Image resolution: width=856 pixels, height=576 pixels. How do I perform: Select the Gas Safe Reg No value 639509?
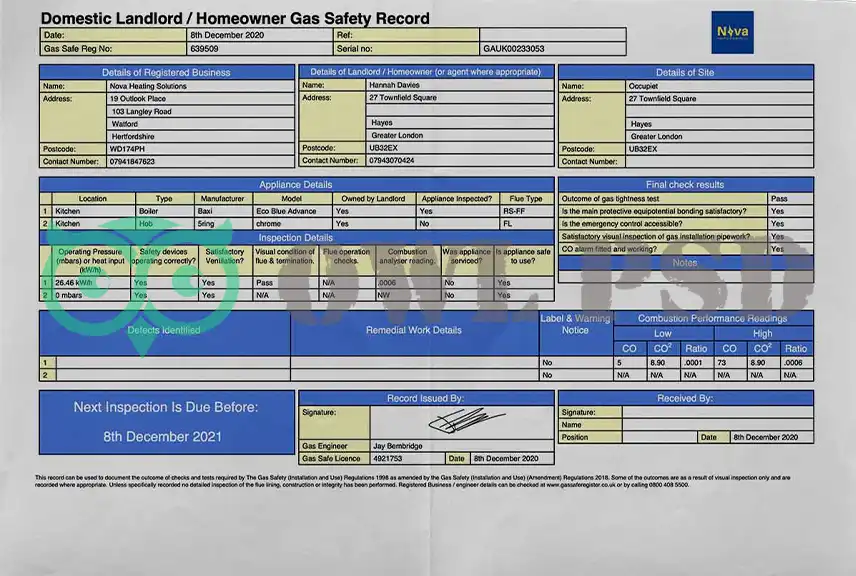pos(204,49)
